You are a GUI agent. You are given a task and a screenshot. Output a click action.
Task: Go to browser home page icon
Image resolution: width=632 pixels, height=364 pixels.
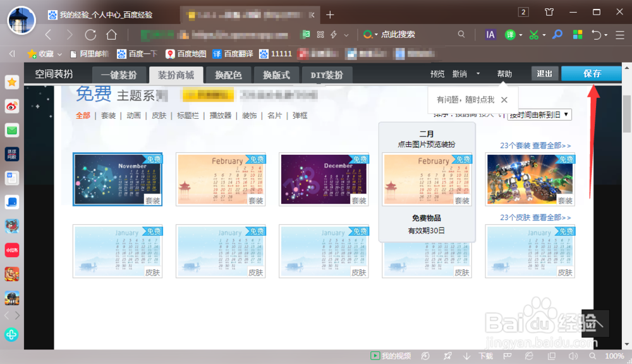click(x=112, y=35)
